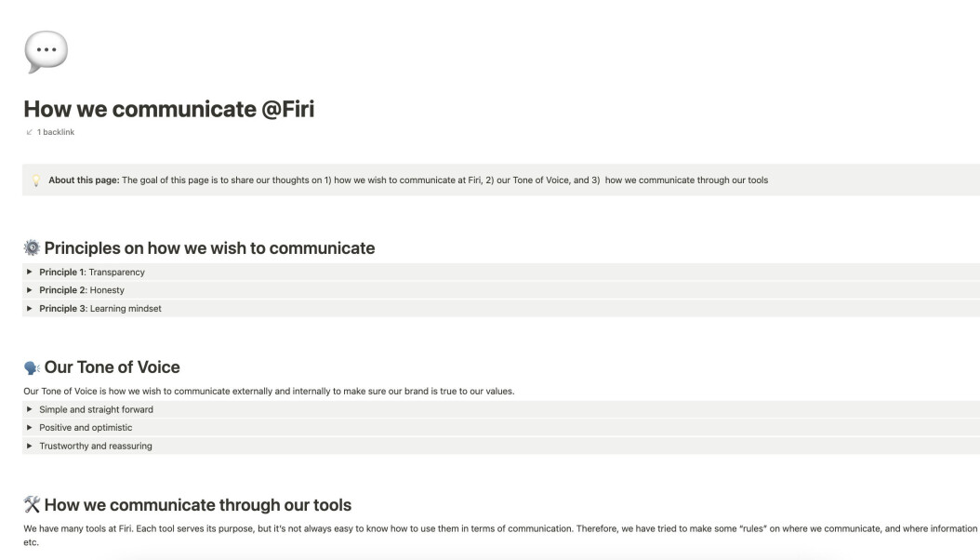Click the paragraph starting We have many tools
This screenshot has width=980, height=560.
[500, 535]
